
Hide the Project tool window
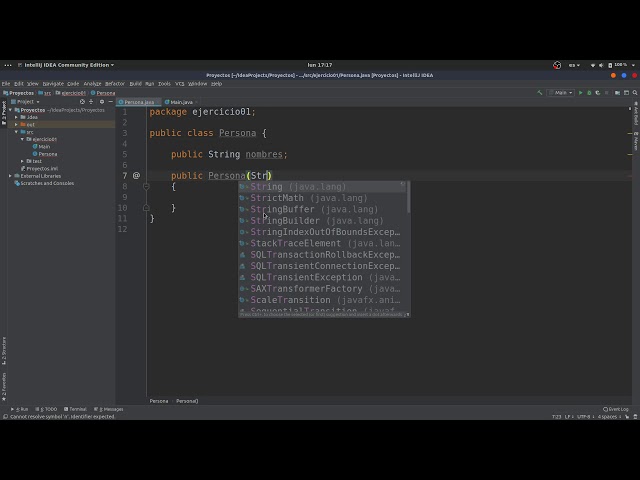tap(111, 102)
